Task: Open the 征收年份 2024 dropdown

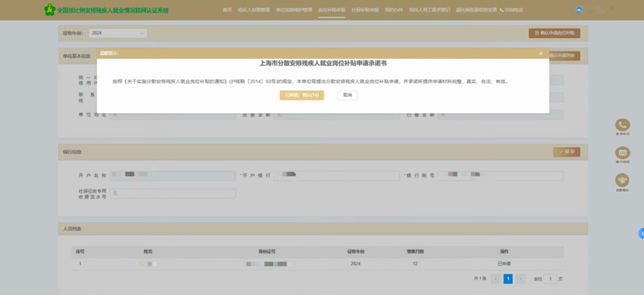Action: coord(118,34)
